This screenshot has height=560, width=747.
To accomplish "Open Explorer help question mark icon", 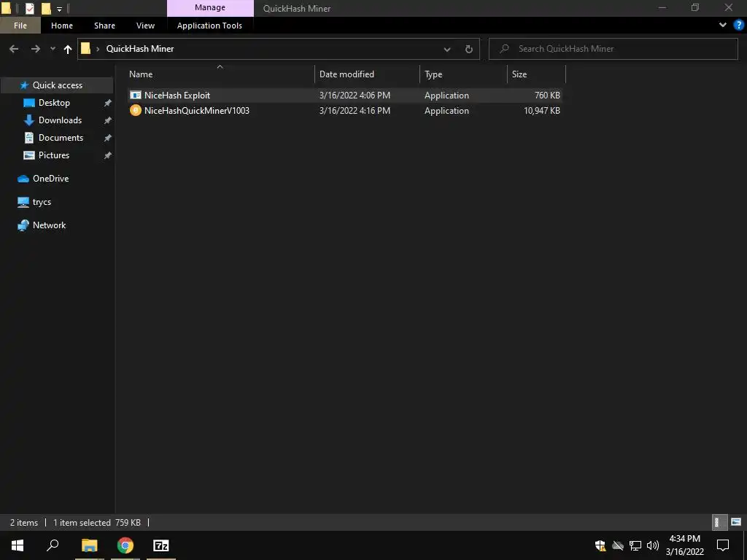I will tap(738, 26).
